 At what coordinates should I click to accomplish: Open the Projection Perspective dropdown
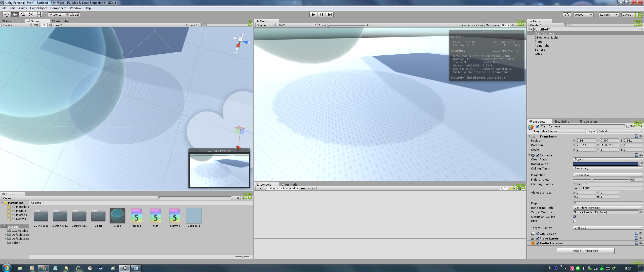(x=608, y=175)
